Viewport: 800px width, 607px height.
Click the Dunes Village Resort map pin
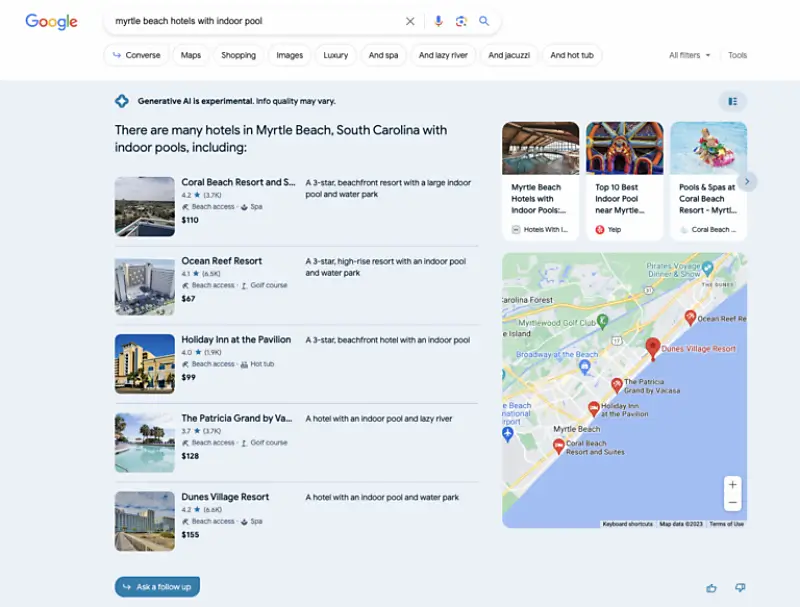coord(653,348)
